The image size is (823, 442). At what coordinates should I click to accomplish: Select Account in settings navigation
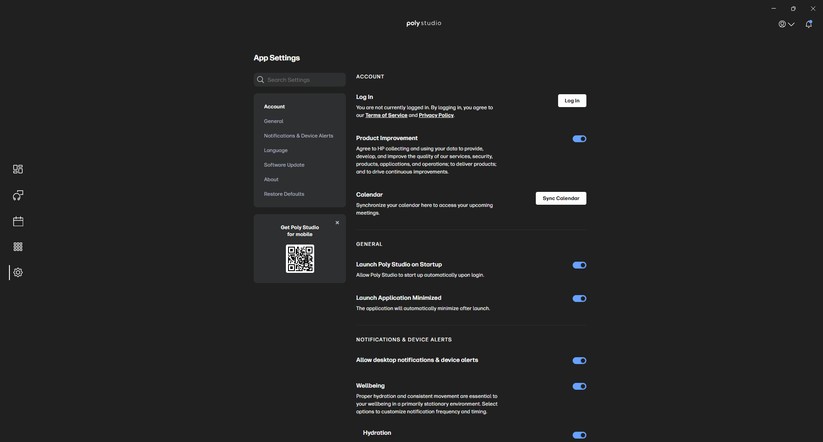[274, 107]
